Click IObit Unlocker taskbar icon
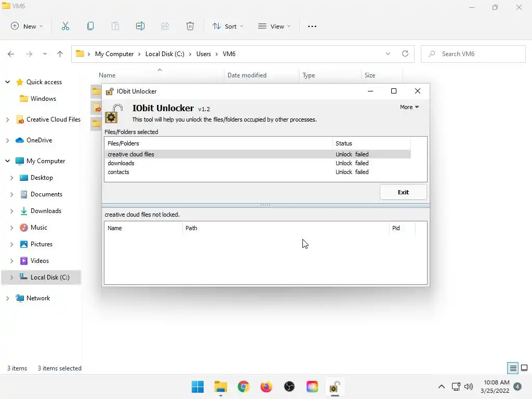This screenshot has width=532, height=399. (x=335, y=387)
